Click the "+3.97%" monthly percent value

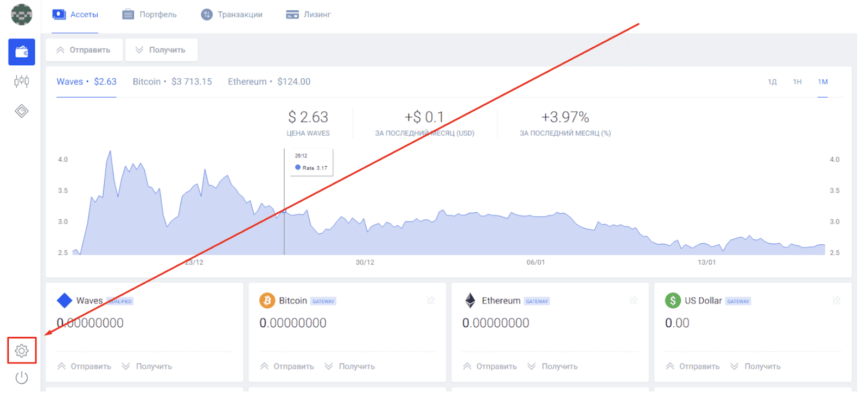click(565, 117)
